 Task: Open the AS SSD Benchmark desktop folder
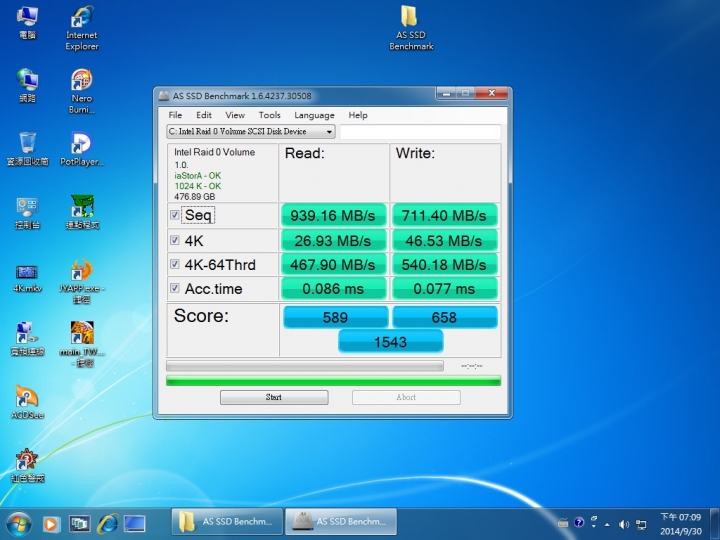pos(411,28)
